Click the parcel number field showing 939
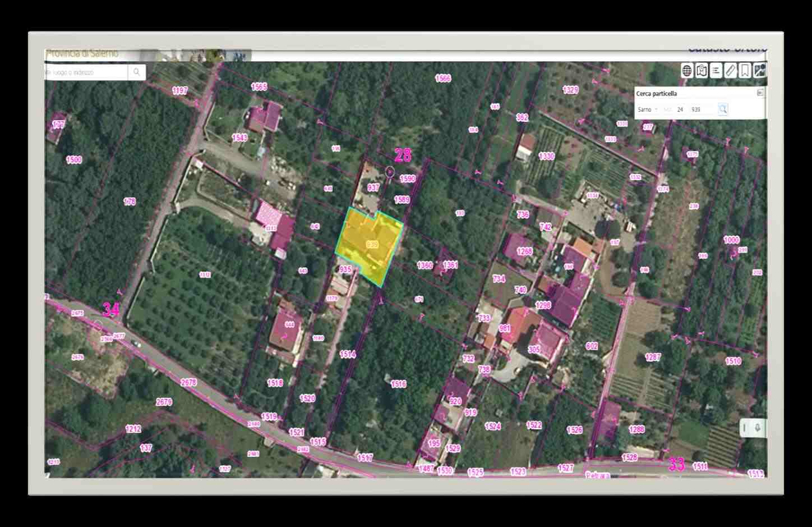The height and width of the screenshot is (527, 812). pos(701,109)
